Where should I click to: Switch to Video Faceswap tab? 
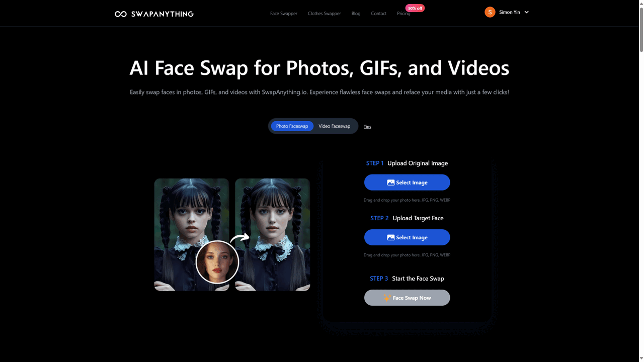coord(335,126)
